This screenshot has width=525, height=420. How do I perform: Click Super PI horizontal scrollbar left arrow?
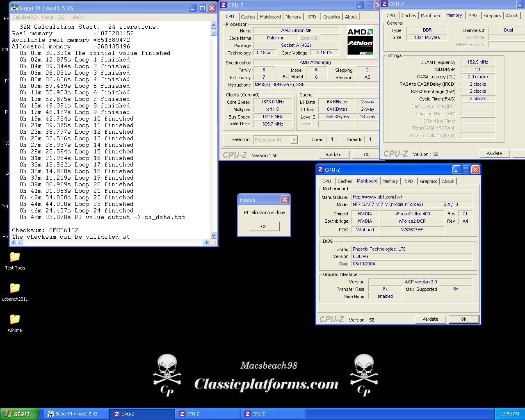click(x=14, y=242)
